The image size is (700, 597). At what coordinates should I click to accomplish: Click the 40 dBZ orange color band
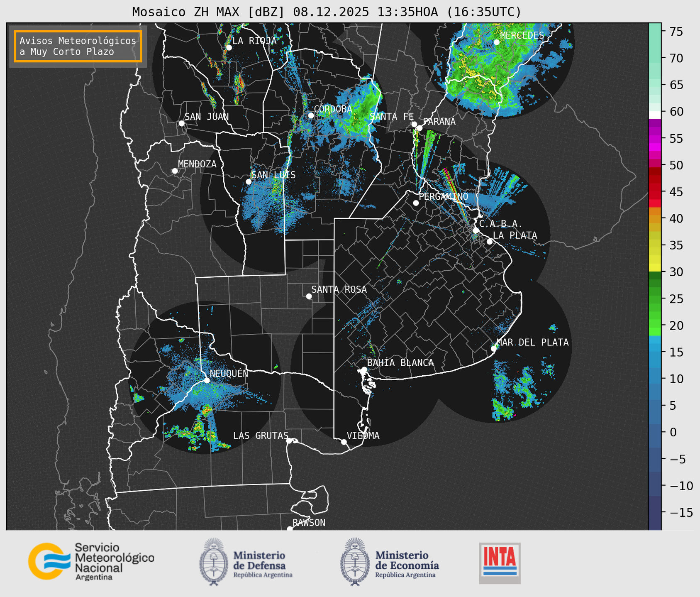click(655, 219)
